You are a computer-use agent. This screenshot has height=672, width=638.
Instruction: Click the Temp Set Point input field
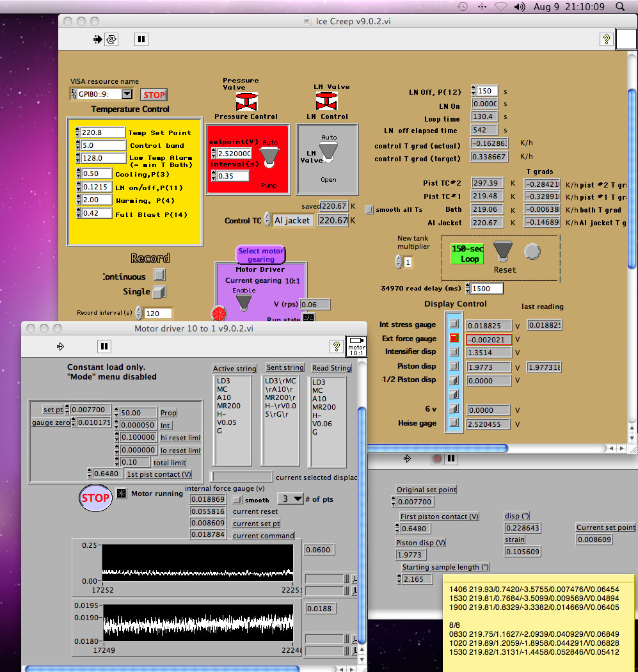pyautogui.click(x=102, y=132)
